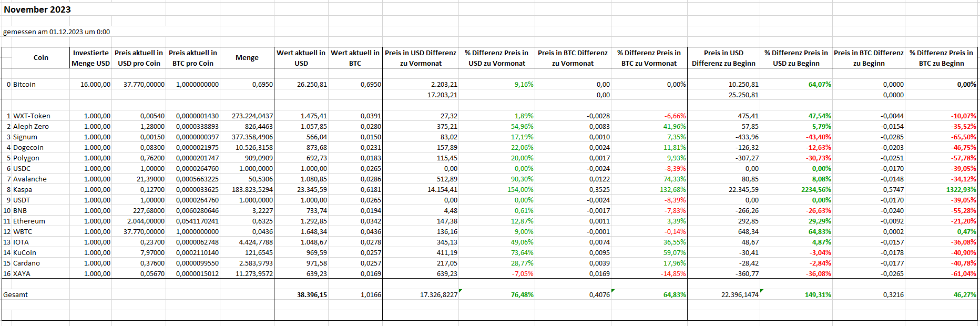This screenshot has width=980, height=326.
Task: Select Kaspa's "154,00%" monthly change cell
Action: pos(520,189)
